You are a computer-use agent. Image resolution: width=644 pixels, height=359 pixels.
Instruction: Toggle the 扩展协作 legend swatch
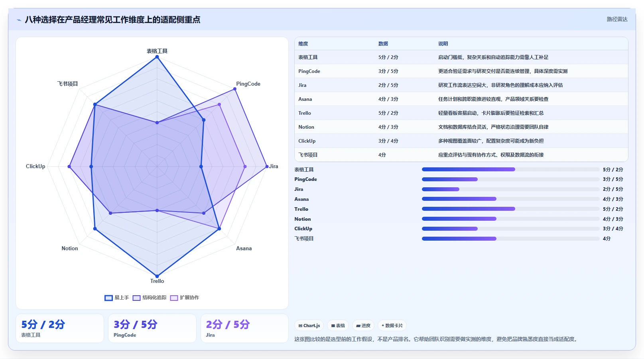[x=174, y=298]
